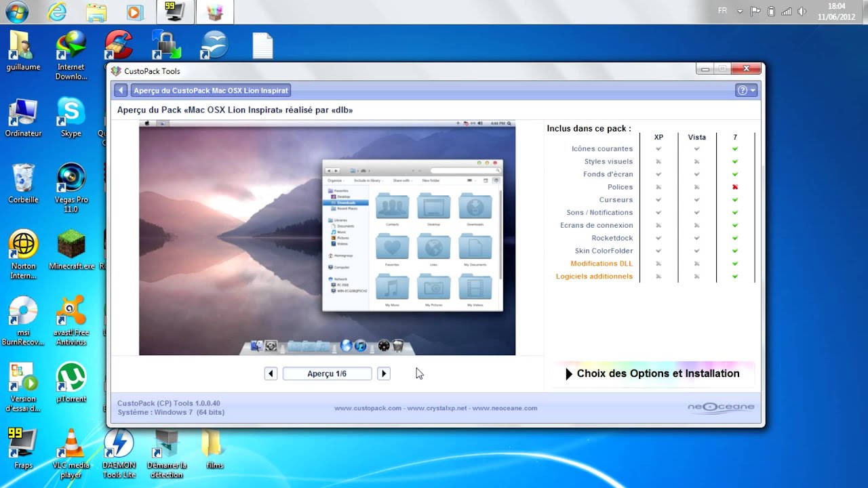The height and width of the screenshot is (488, 868).
Task: Click the XP column header
Action: 658,137
